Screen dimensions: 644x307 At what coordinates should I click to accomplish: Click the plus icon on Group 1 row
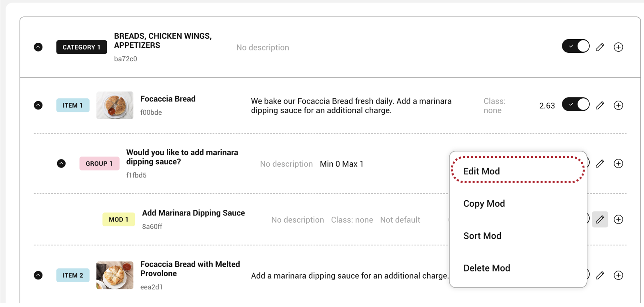[x=618, y=163]
